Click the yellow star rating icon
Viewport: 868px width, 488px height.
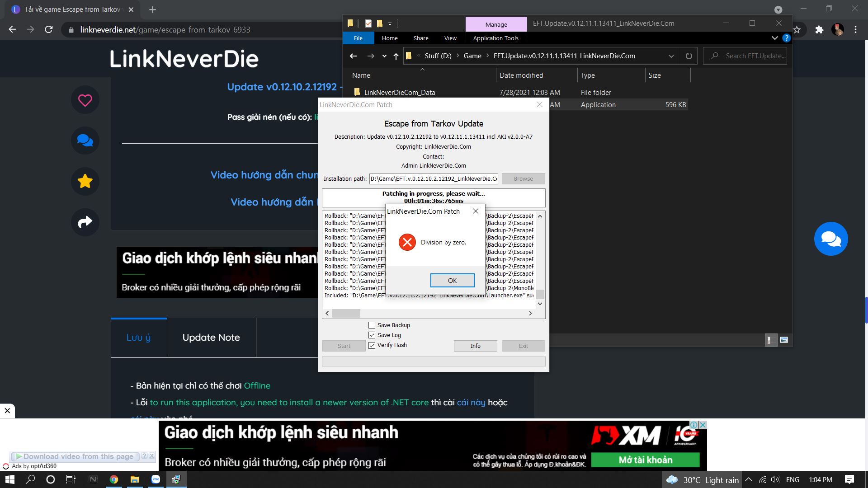tap(85, 181)
